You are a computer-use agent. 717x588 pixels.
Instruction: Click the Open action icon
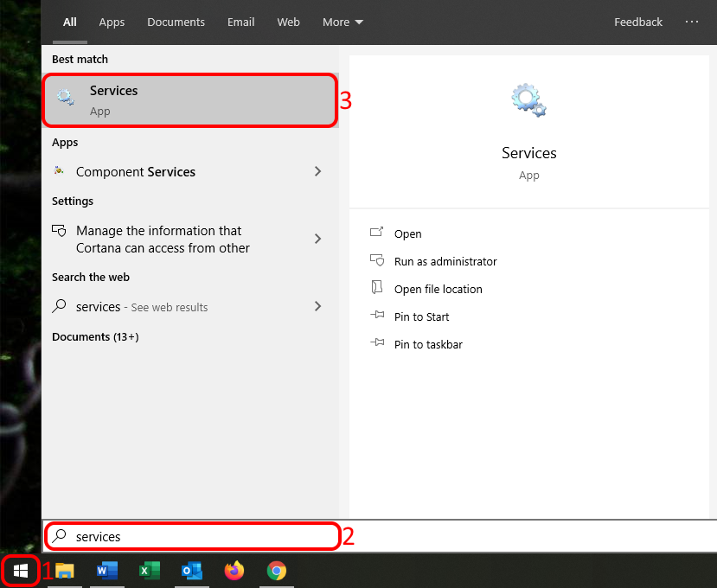tap(376, 233)
